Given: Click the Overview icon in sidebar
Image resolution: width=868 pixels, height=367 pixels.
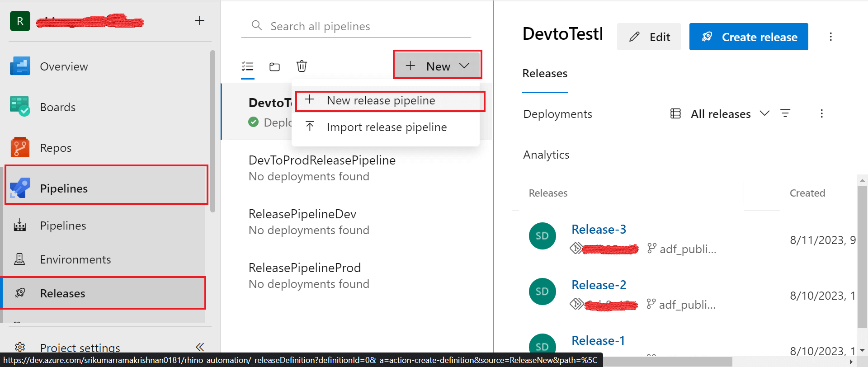Looking at the screenshot, I should coord(20,66).
